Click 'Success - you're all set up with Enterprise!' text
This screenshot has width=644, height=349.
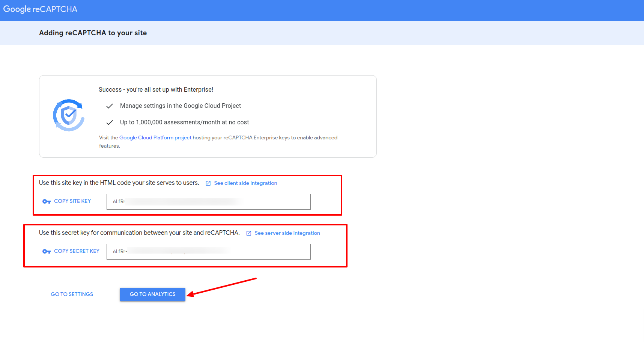[156, 89]
